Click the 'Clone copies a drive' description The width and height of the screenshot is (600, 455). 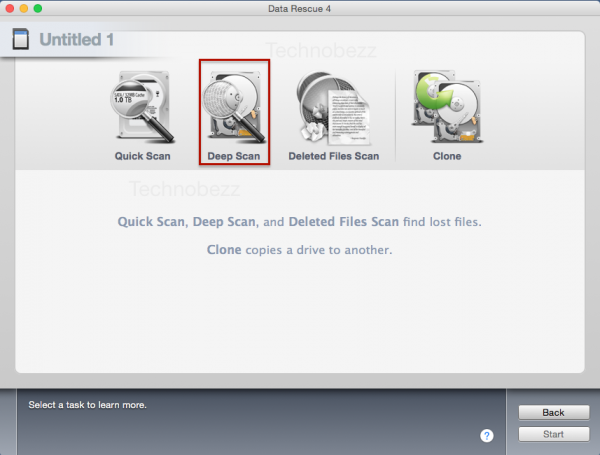pyautogui.click(x=299, y=249)
